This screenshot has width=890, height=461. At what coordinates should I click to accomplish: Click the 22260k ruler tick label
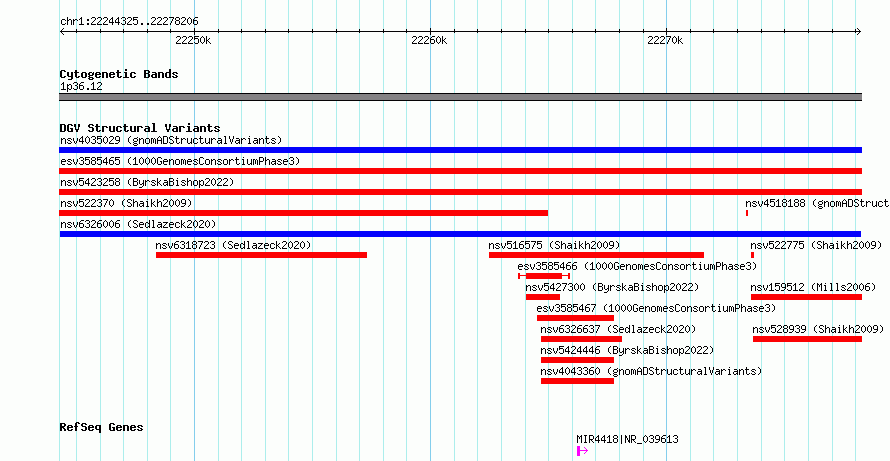pyautogui.click(x=429, y=40)
